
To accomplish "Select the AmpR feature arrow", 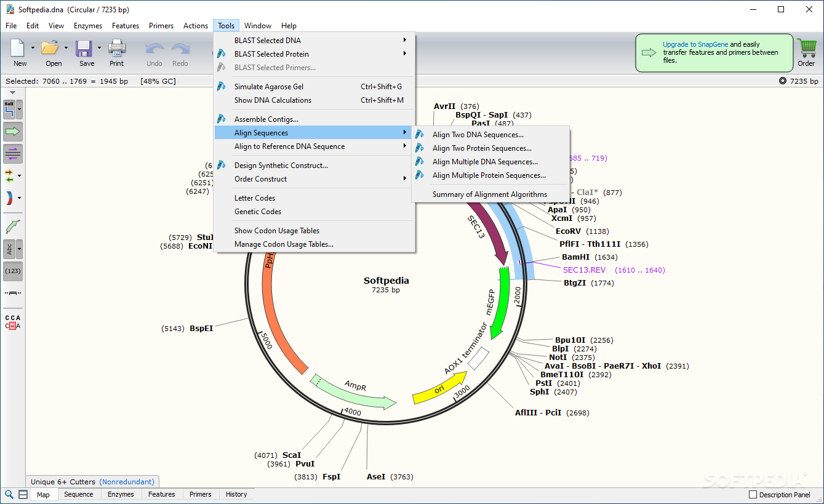I will (354, 392).
